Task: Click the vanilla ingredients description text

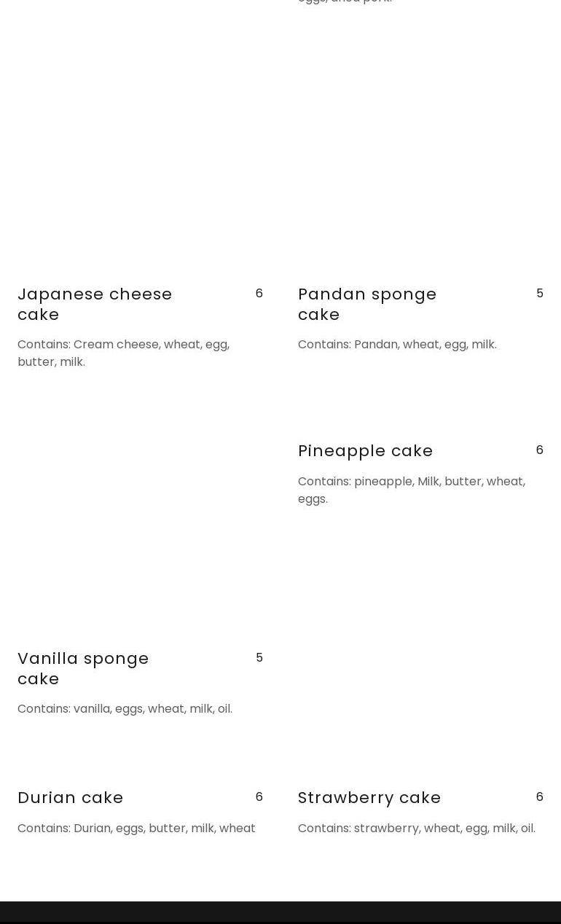Action: tap(125, 708)
